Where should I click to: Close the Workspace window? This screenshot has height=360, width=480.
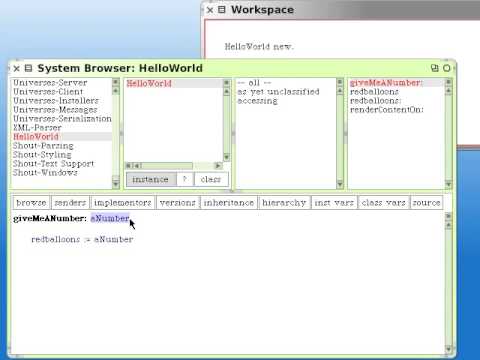point(210,10)
